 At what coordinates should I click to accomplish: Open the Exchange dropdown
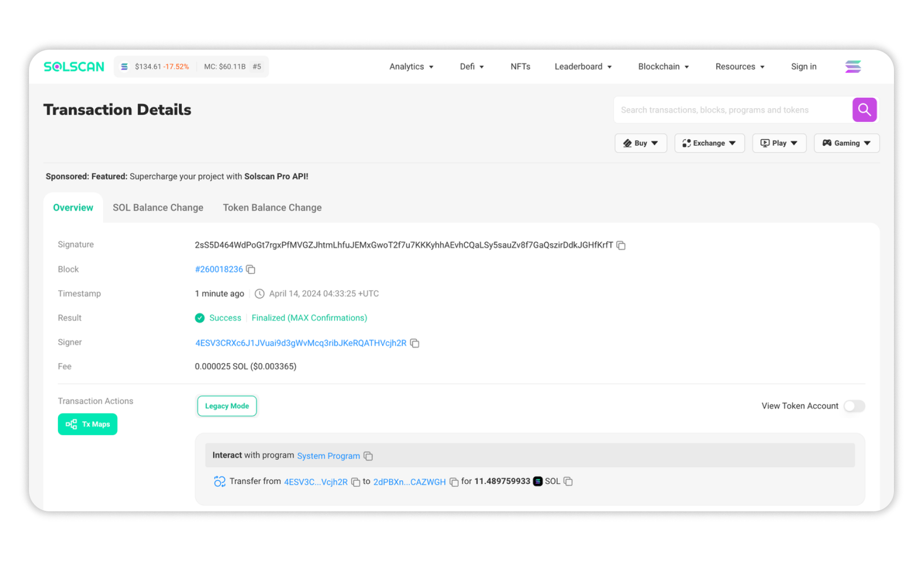(x=710, y=143)
